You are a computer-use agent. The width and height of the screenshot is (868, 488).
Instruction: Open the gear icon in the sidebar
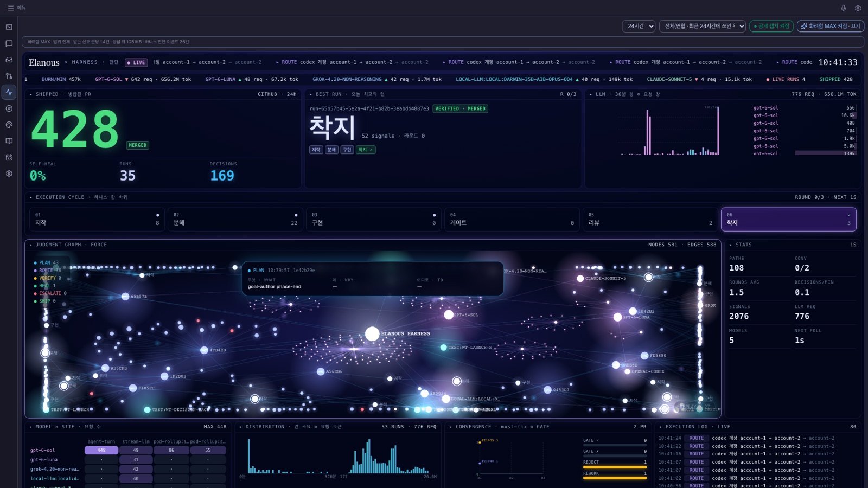click(9, 174)
